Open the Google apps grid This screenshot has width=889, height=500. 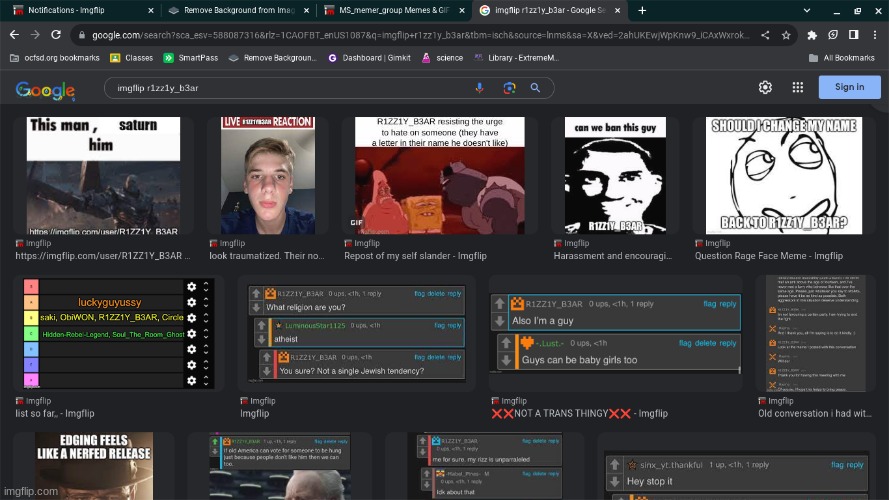[x=798, y=87]
